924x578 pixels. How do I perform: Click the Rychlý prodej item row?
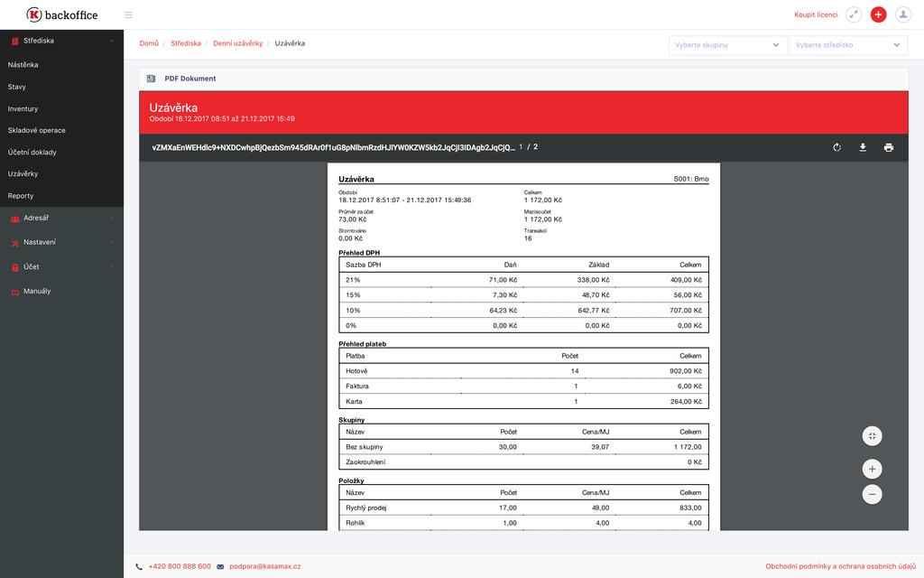pos(524,508)
